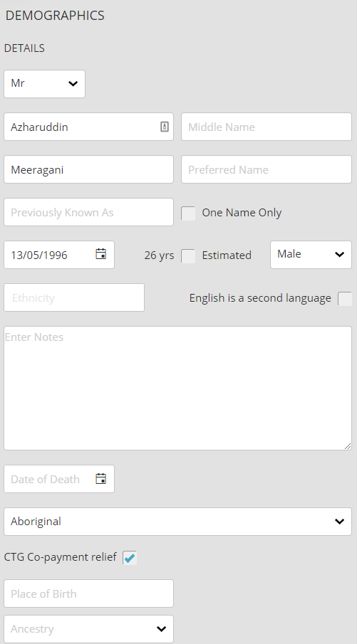
Task: Open the Date of Death calendar picker
Action: [100, 478]
